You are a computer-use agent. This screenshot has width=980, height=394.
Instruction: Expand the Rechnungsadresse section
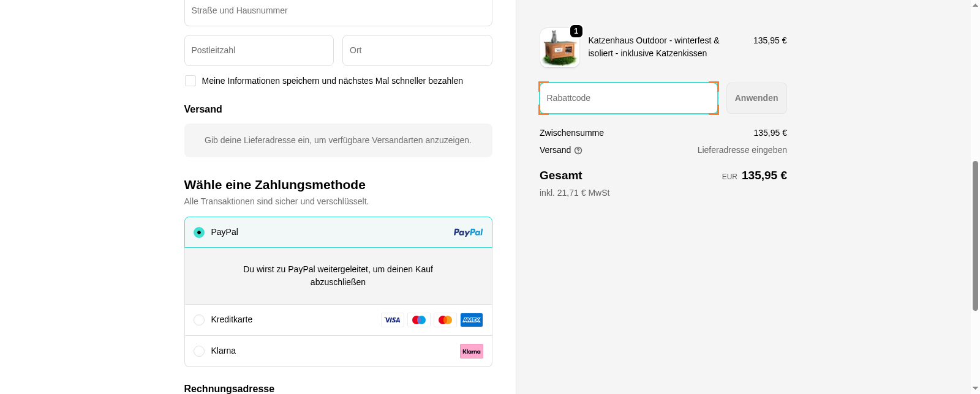click(229, 388)
